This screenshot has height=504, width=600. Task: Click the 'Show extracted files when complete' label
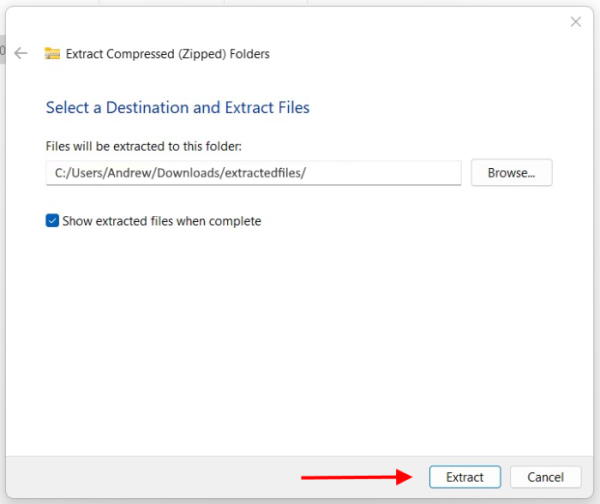tap(162, 221)
